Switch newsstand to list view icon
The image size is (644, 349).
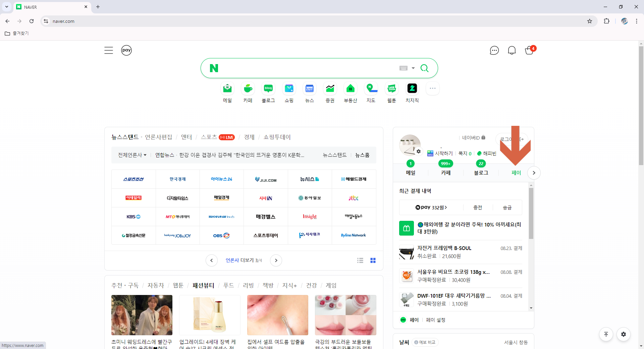(x=360, y=260)
